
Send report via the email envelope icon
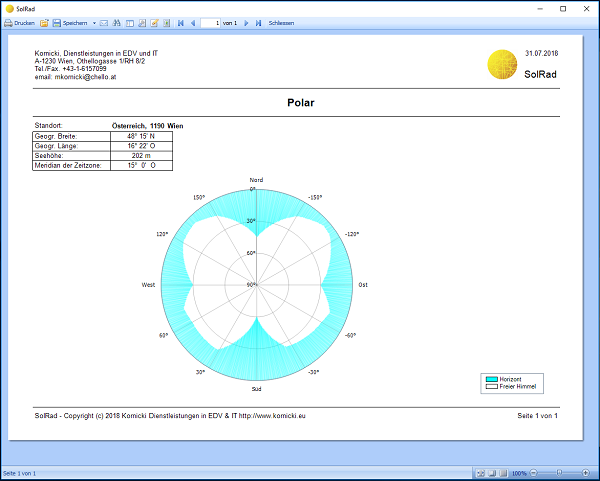pos(104,22)
